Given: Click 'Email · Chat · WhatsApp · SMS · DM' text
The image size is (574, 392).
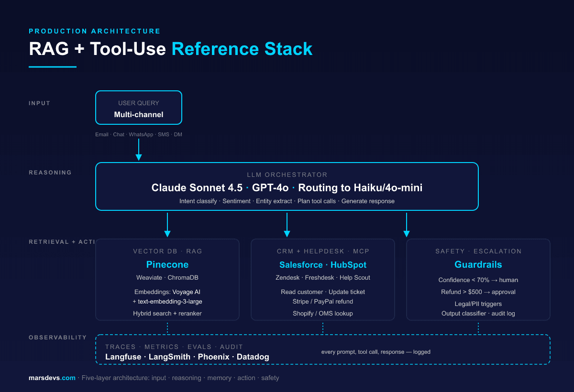Looking at the screenshot, I should coord(139,134).
